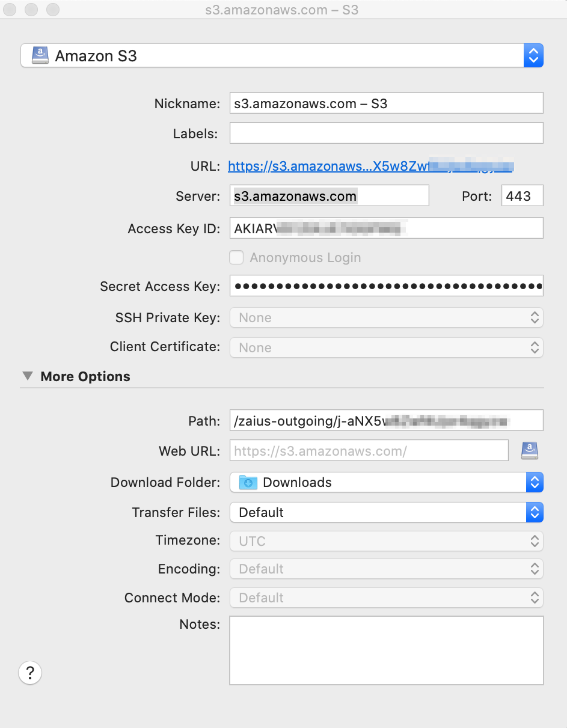Open the Client Certificate dropdown
This screenshot has width=567, height=728.
tap(386, 347)
